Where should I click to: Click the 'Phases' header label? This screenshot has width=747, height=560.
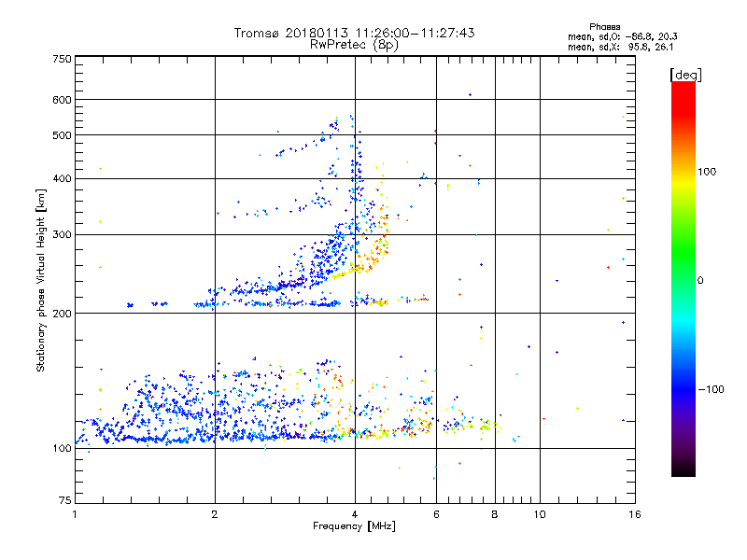coord(604,27)
